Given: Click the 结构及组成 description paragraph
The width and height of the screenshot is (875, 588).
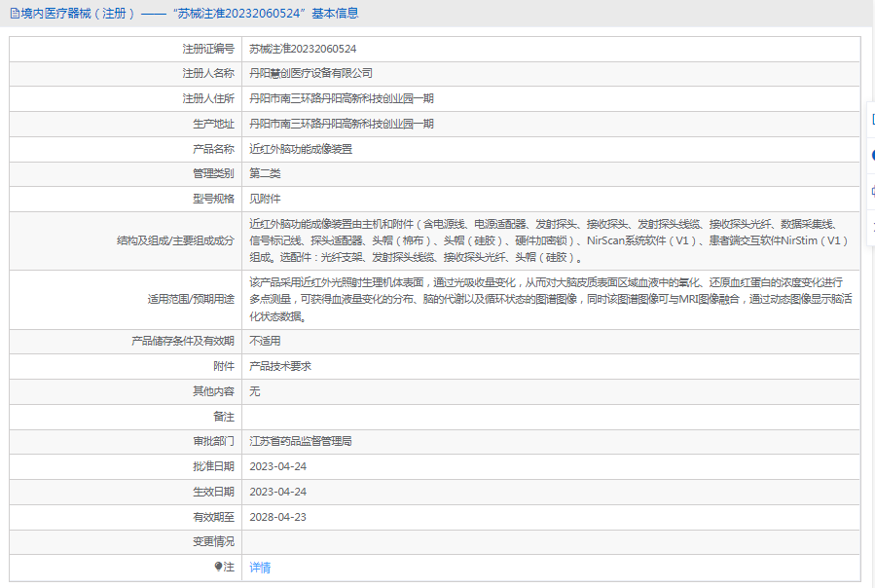Looking at the screenshot, I should click(550, 240).
